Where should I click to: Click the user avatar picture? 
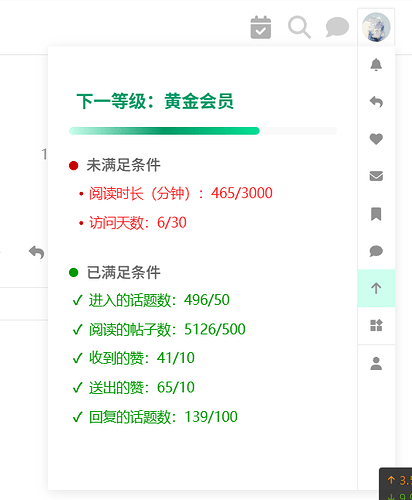tap(376, 27)
